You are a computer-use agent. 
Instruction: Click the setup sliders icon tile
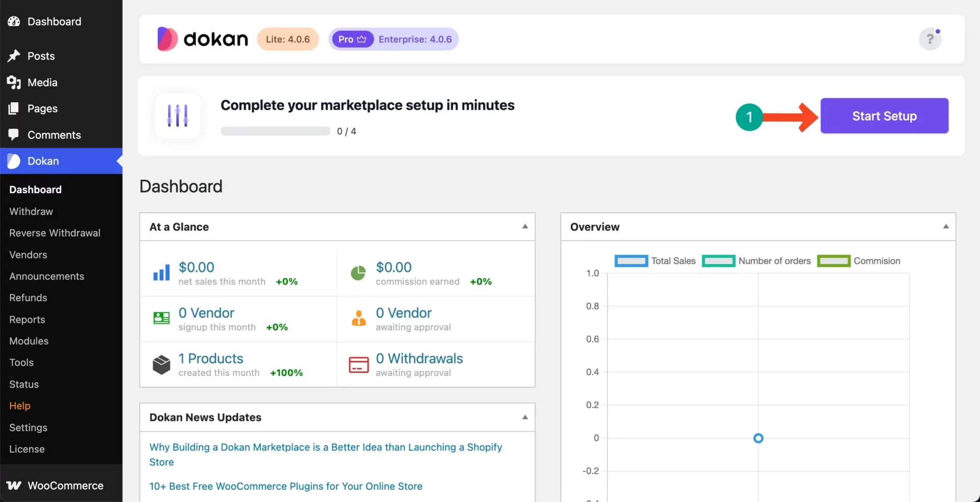(178, 115)
